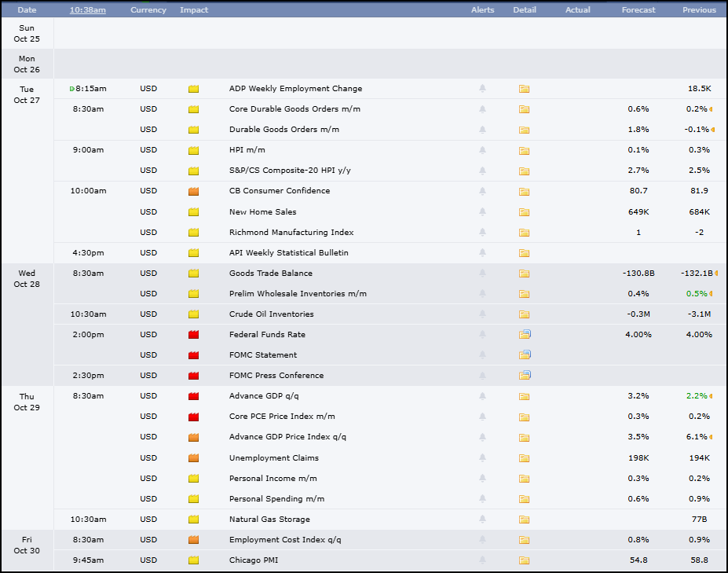Click previous revision arrow beside Goods Trade Balance
Image resolution: width=728 pixels, height=573 pixels.
[716, 274]
